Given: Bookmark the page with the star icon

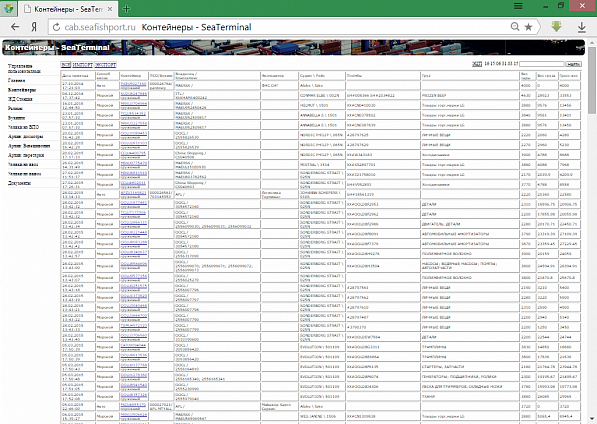Looking at the screenshot, I should click(528, 27).
